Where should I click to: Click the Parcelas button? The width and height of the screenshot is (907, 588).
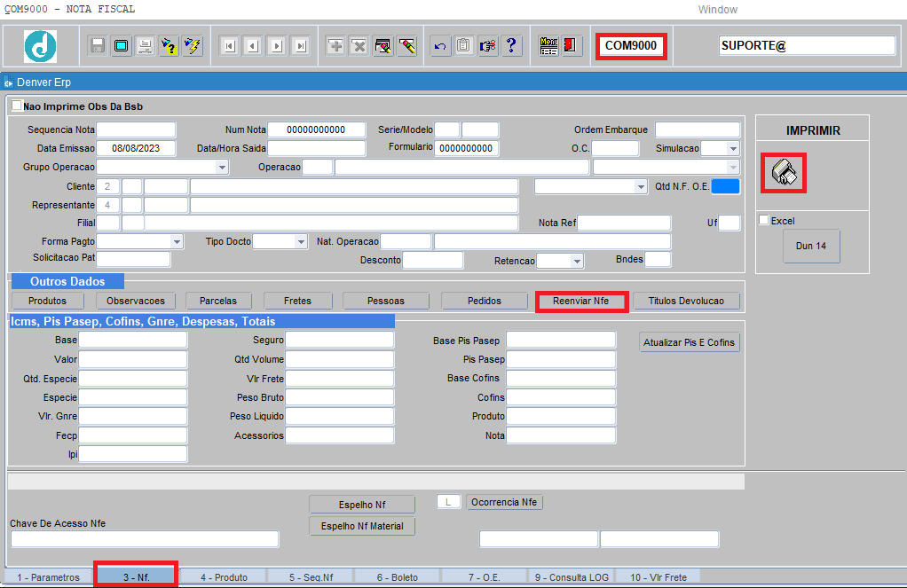[x=218, y=301]
